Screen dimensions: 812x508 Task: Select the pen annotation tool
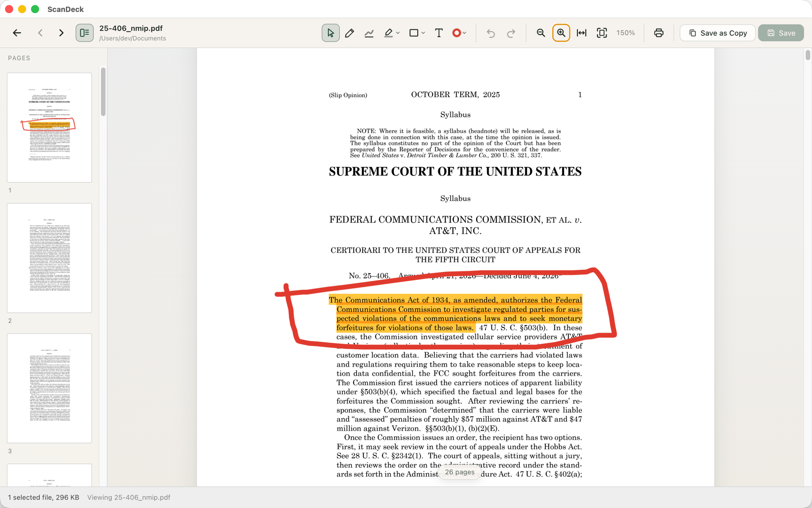coord(349,33)
